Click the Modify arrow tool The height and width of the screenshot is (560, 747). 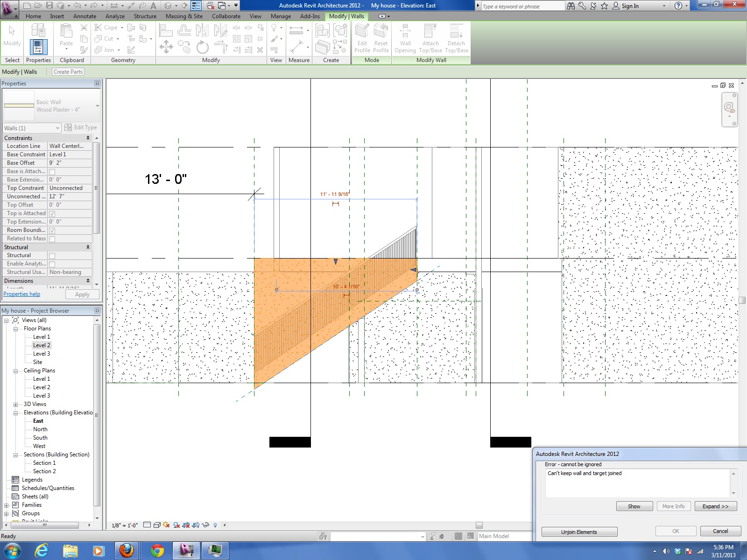coord(12,31)
